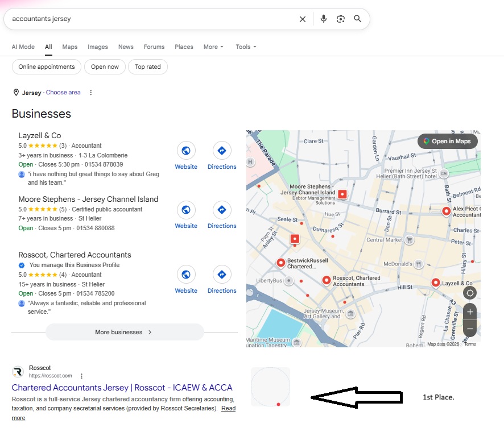Click the Rosscot, Chartered Accountants map pin
Image resolution: width=504 pixels, height=432 pixels.
coord(327,280)
